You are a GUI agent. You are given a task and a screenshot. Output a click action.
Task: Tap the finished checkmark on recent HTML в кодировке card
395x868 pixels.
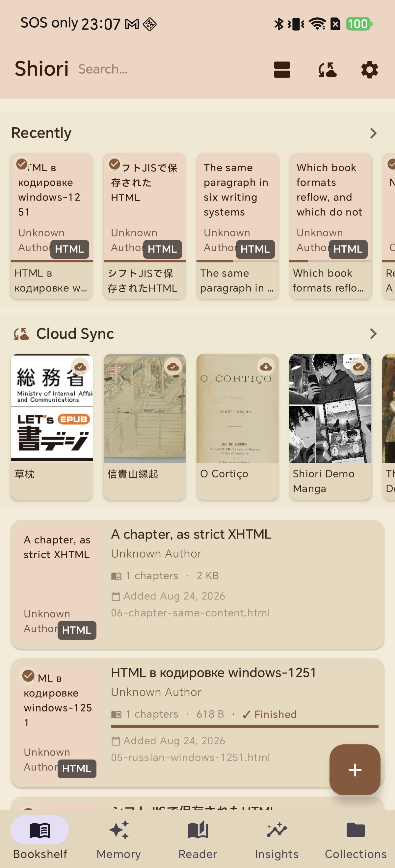pyautogui.click(x=22, y=164)
